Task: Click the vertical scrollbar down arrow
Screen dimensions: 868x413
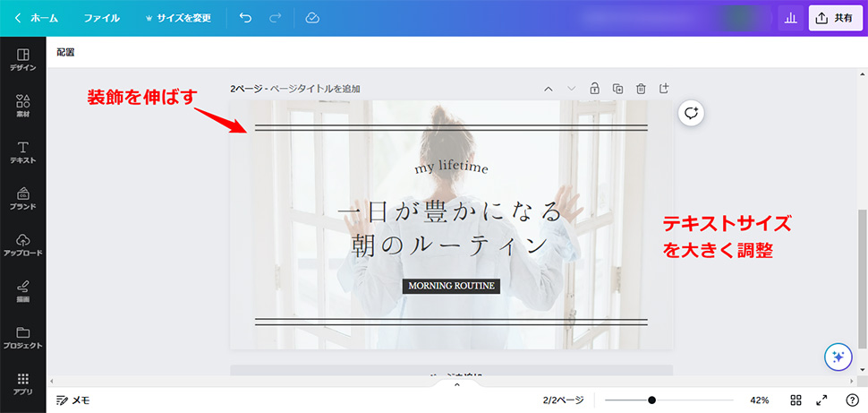Action: click(x=862, y=368)
